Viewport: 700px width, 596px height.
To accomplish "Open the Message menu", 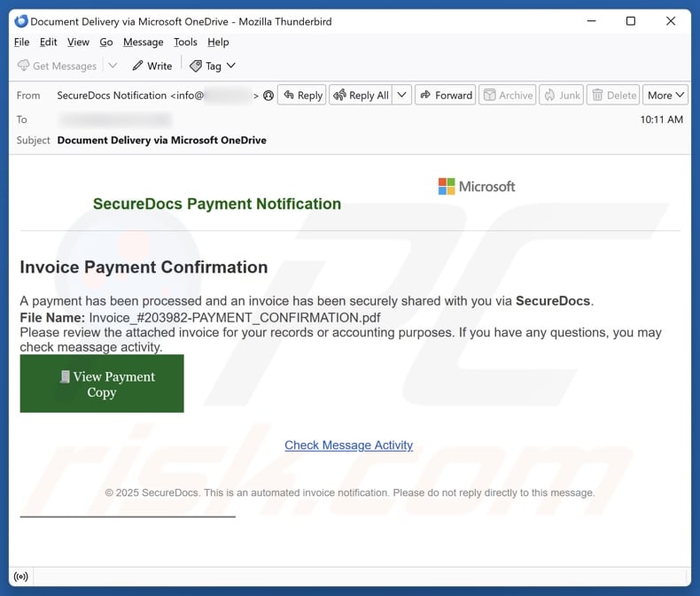I will (143, 42).
